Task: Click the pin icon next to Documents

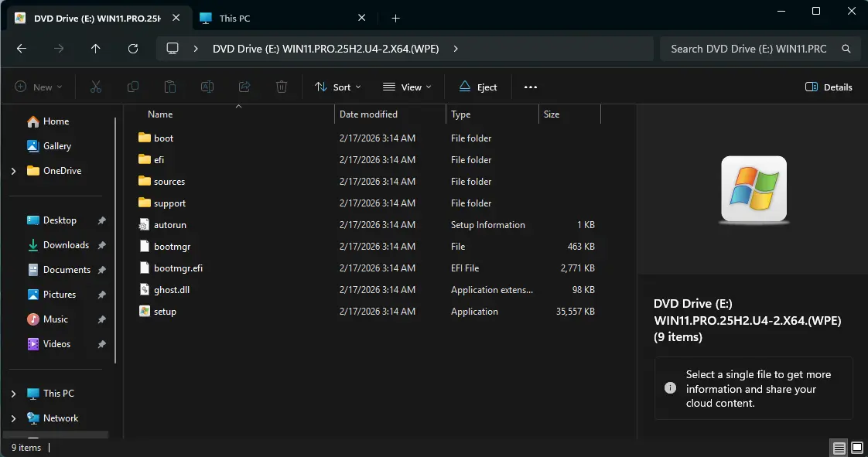Action: pos(102,270)
